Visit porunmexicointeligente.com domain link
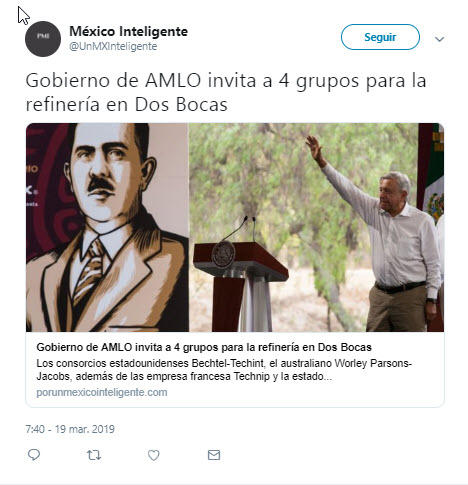Image resolution: width=468 pixels, height=485 pixels. tap(102, 392)
